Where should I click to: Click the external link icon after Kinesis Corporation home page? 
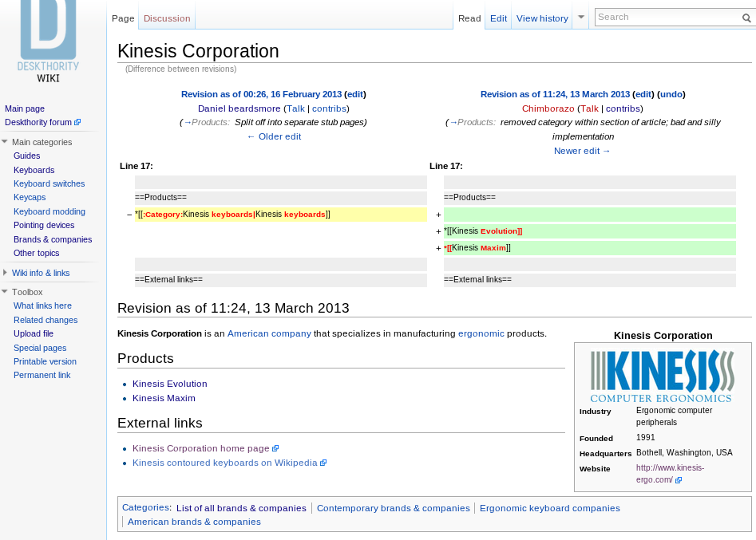tap(275, 448)
